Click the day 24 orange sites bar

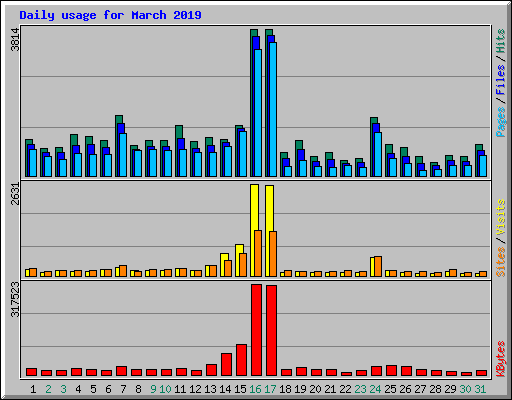click(x=378, y=266)
